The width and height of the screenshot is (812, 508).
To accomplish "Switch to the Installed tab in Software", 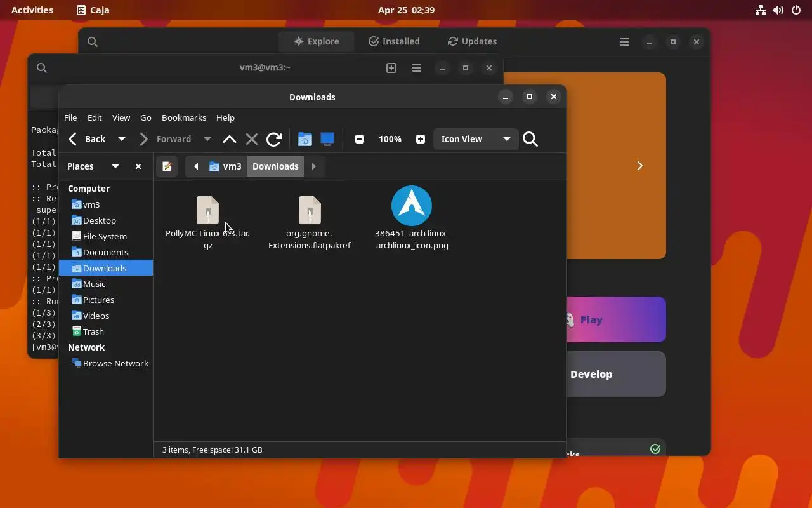I will pos(394,41).
